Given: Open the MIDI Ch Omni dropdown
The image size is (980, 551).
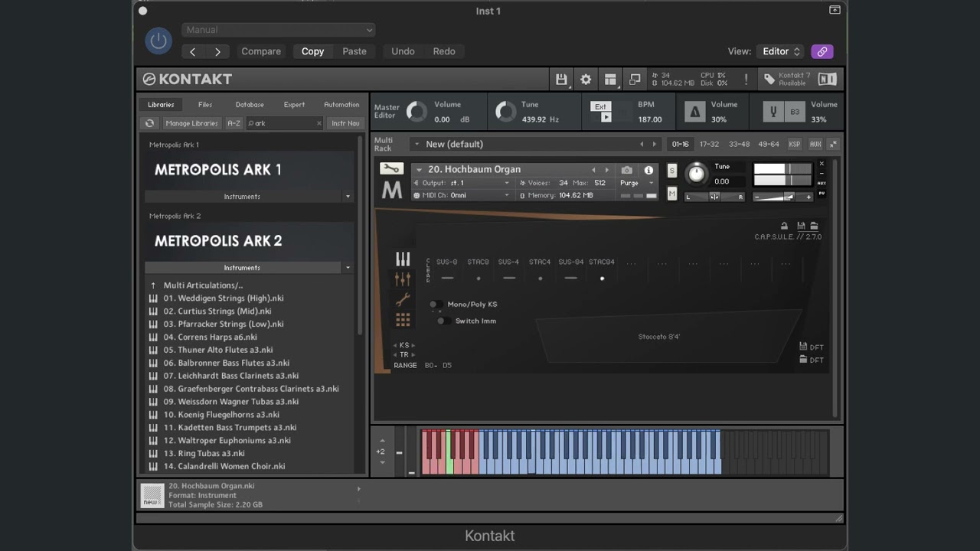Looking at the screenshot, I should (x=462, y=195).
